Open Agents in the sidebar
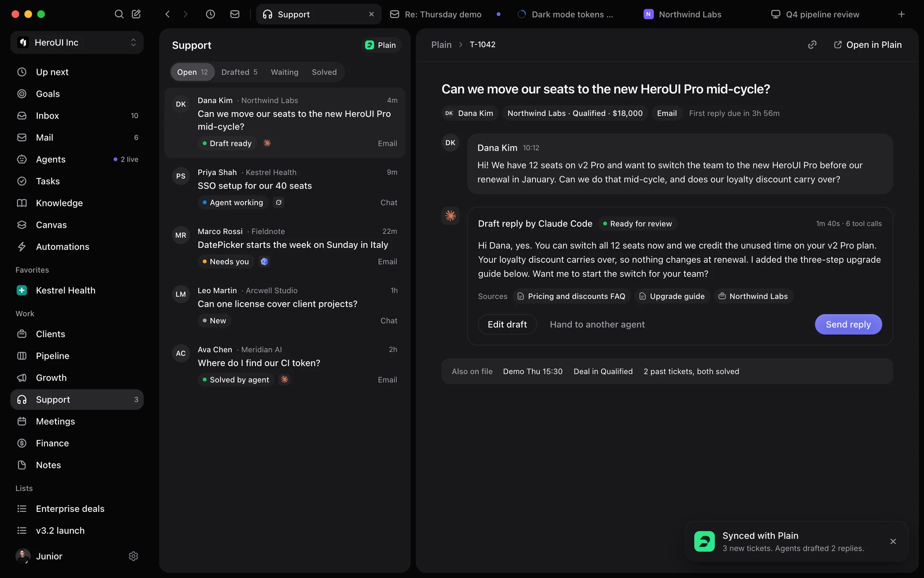Viewport: 924px width, 578px height. point(77,159)
